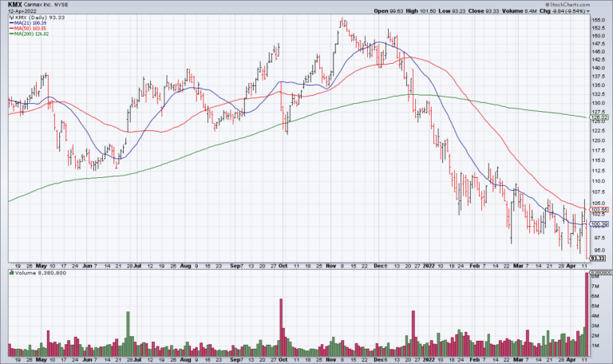Click the 'High 101.50' header value
The width and height of the screenshot is (613, 364).
coord(421,11)
